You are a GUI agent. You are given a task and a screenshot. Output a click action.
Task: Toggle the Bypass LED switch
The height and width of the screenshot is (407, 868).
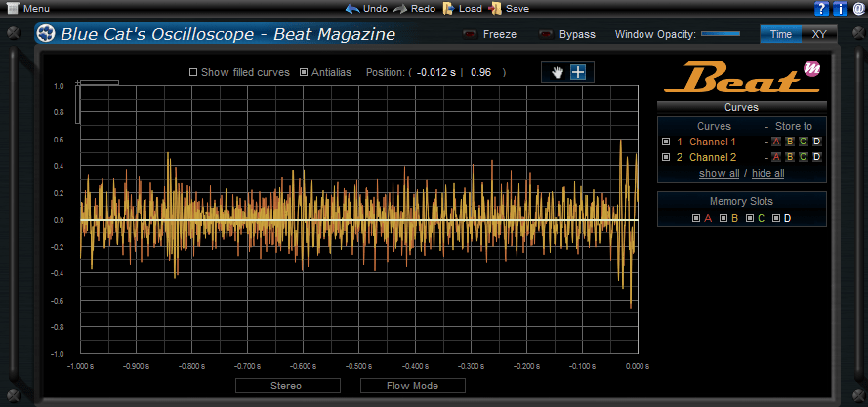[547, 34]
